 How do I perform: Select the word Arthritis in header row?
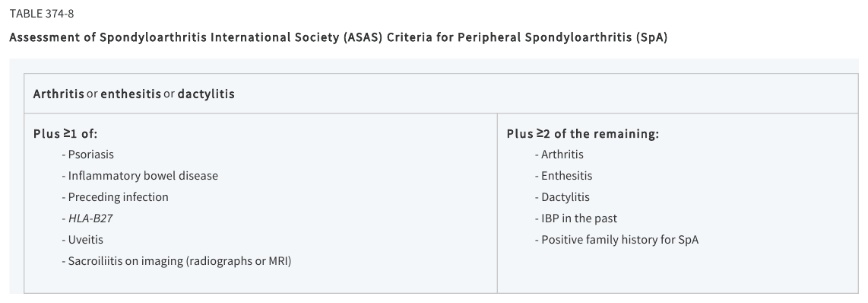click(59, 94)
